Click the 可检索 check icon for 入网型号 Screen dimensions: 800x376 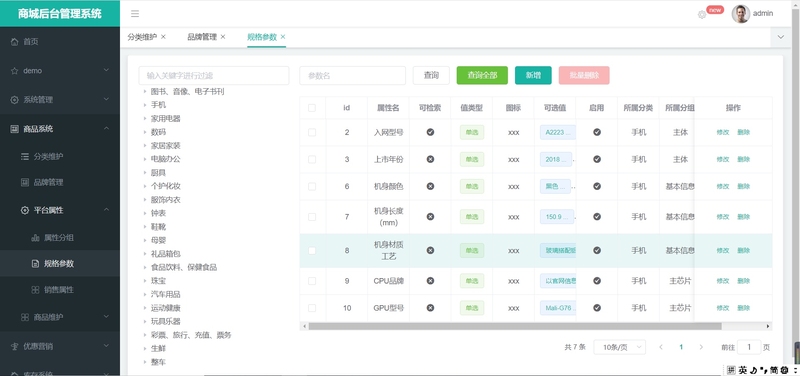[x=430, y=132]
